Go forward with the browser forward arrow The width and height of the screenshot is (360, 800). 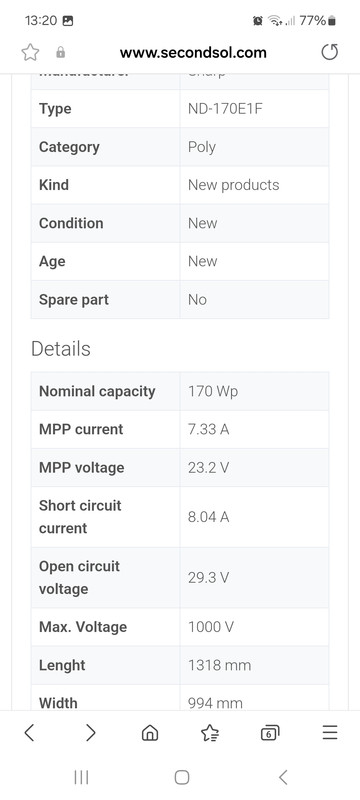[90, 733]
